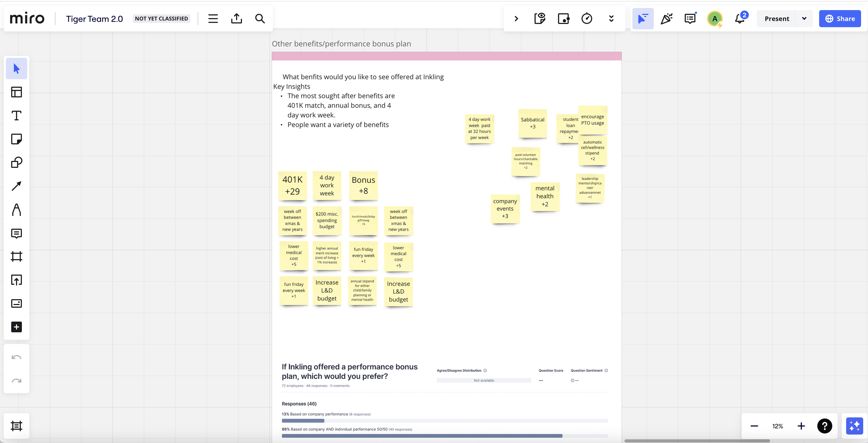Click the Present button
This screenshot has width=868, height=443.
coord(777,18)
